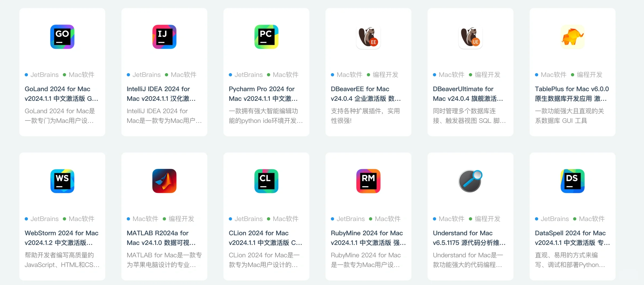This screenshot has height=285, width=644.
Task: Open the Understand for Mac v6.5.1175 article
Action: click(468, 238)
